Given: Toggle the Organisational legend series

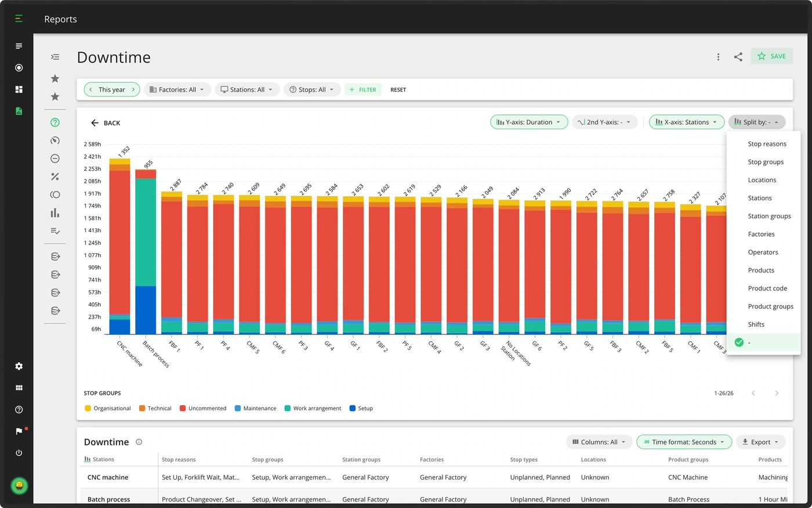Looking at the screenshot, I should point(108,408).
